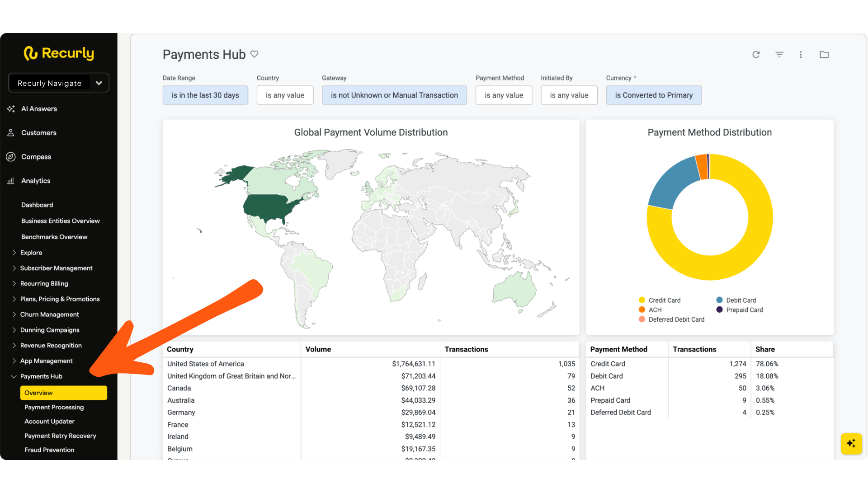Click 'United States of America' row
The height and width of the screenshot is (488, 868).
pyautogui.click(x=371, y=364)
